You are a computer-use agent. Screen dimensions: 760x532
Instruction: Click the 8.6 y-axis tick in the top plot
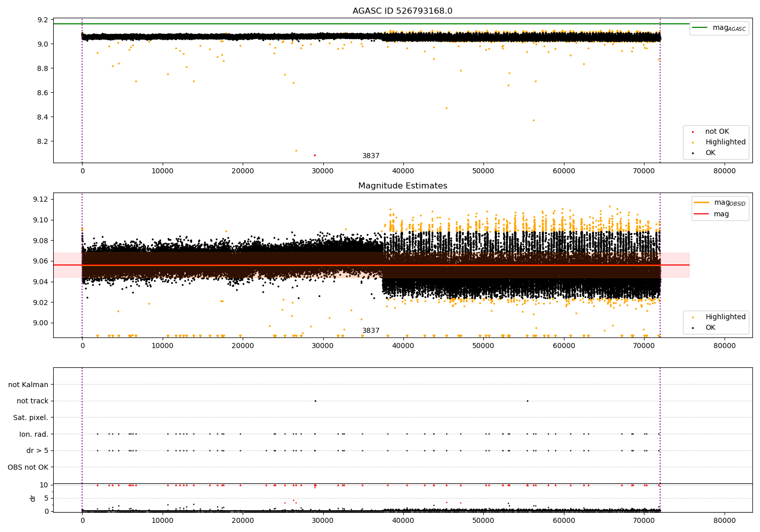(43, 93)
